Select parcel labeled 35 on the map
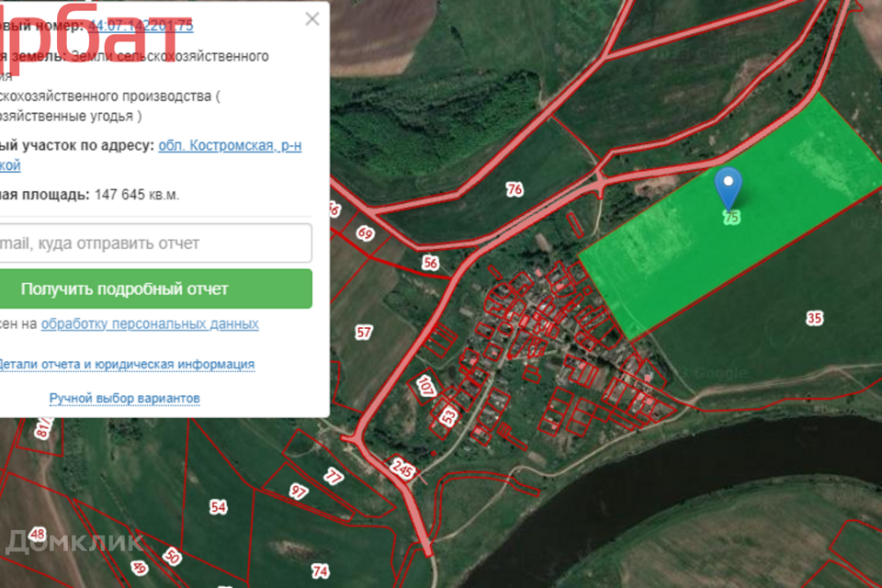 (814, 318)
